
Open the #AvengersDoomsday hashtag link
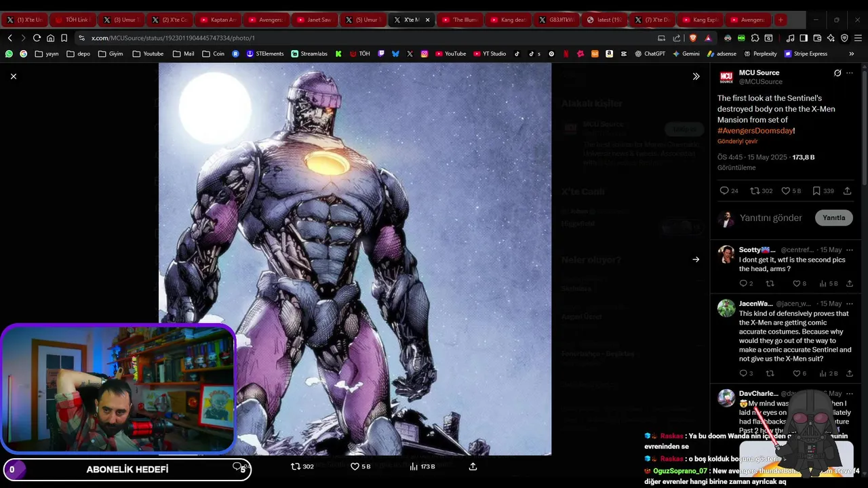coord(755,130)
